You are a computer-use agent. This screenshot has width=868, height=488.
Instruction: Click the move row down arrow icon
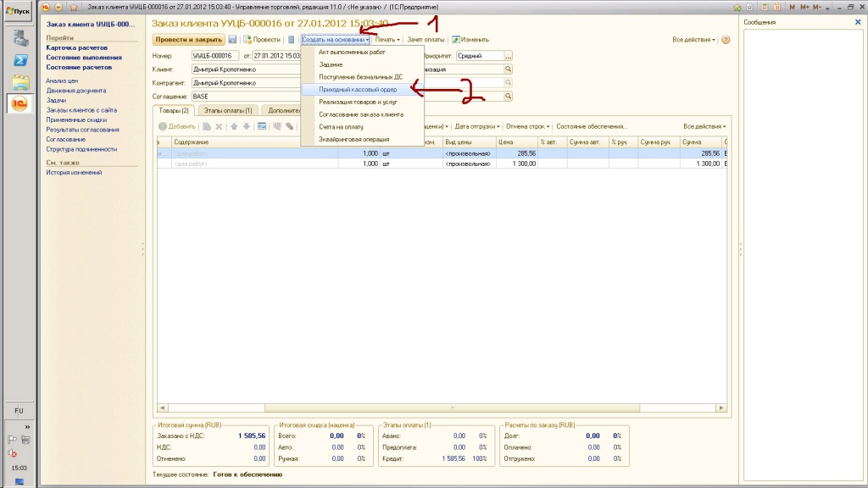(x=247, y=127)
